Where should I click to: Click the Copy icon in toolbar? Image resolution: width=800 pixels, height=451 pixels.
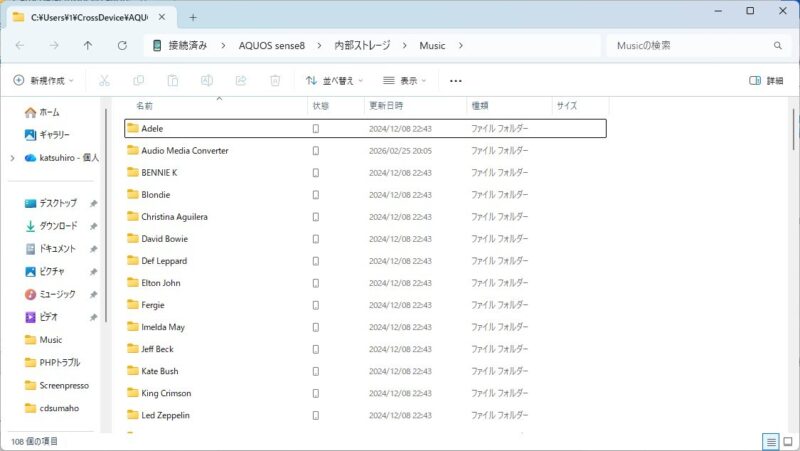(x=138, y=81)
